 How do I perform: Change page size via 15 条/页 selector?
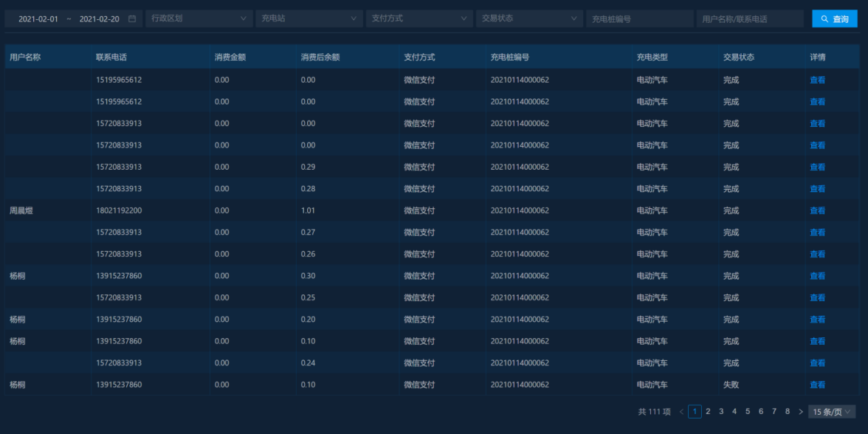coord(832,412)
